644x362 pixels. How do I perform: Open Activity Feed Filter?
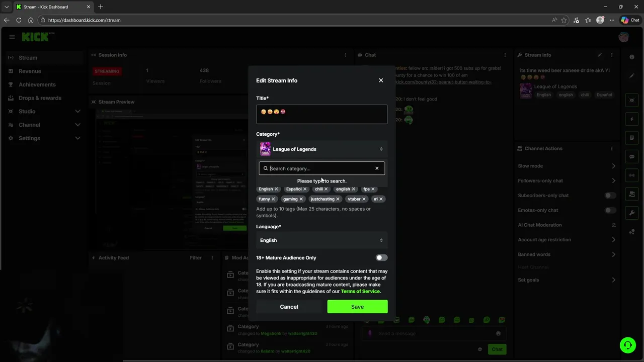[196, 258]
